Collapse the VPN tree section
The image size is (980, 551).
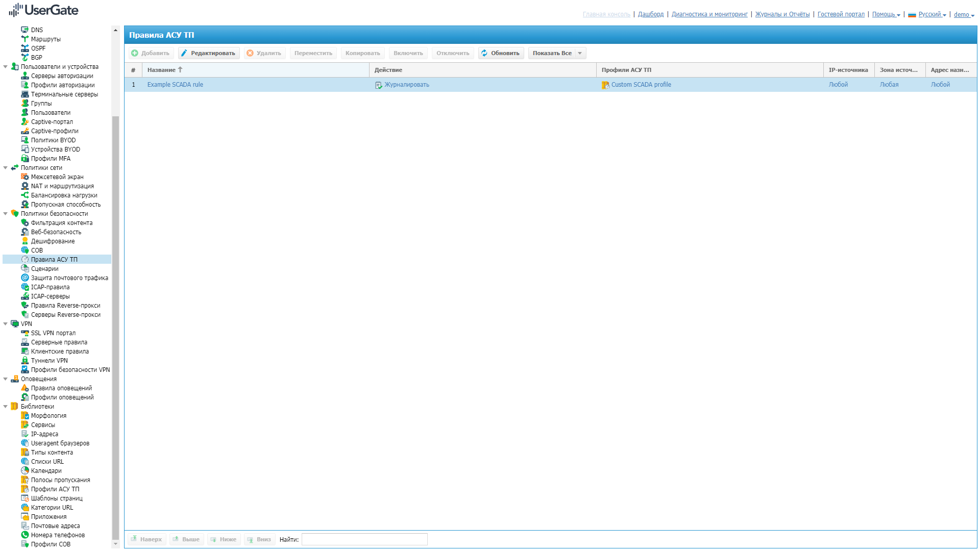pyautogui.click(x=6, y=324)
